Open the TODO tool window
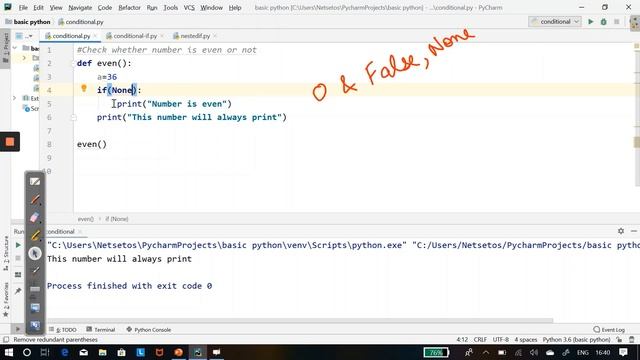Image resolution: width=640 pixels, height=360 pixels. [x=63, y=330]
